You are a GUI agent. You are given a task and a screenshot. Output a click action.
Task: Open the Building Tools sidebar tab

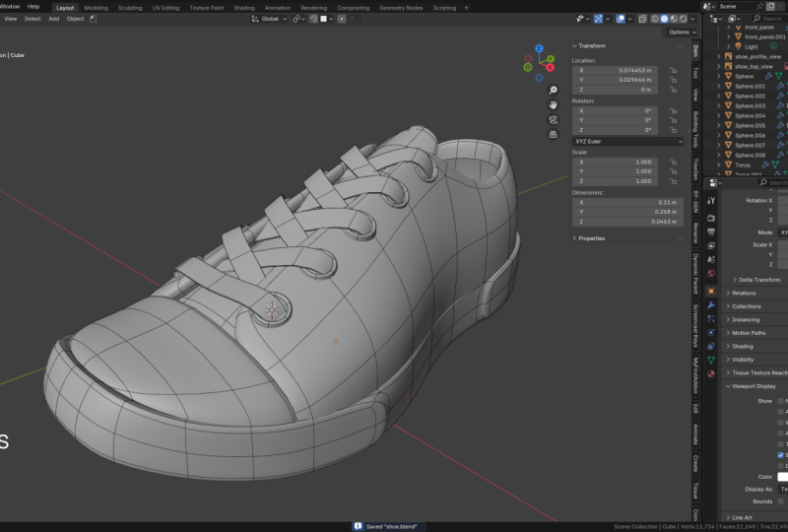695,130
